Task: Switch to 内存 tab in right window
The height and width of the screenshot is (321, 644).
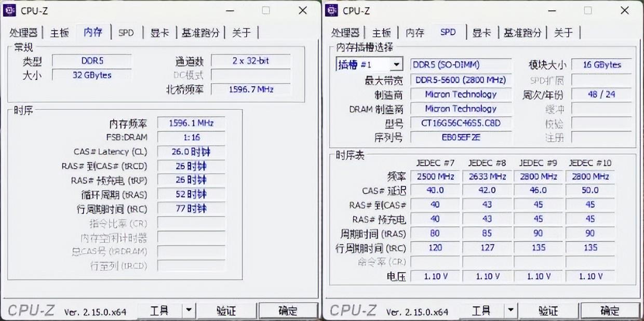Action: coord(414,33)
